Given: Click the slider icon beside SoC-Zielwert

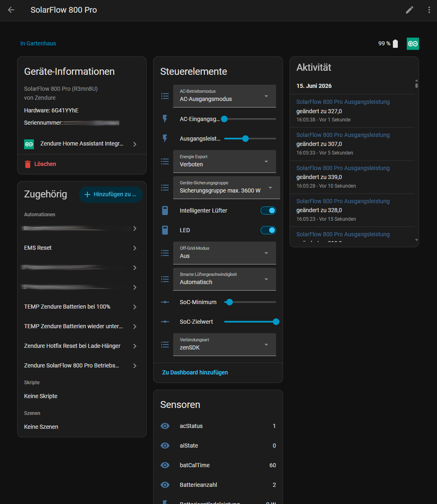Looking at the screenshot, I should (x=165, y=322).
